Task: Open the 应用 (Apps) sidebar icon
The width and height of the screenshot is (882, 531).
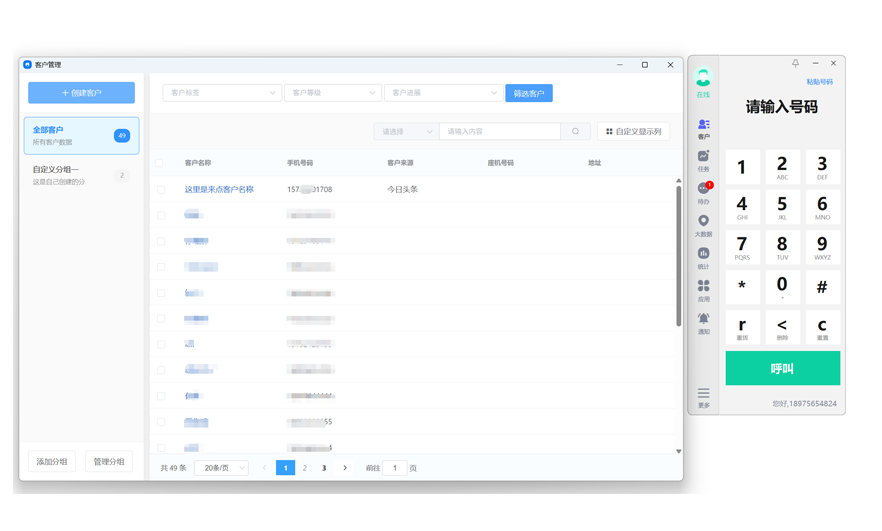Action: [703, 289]
